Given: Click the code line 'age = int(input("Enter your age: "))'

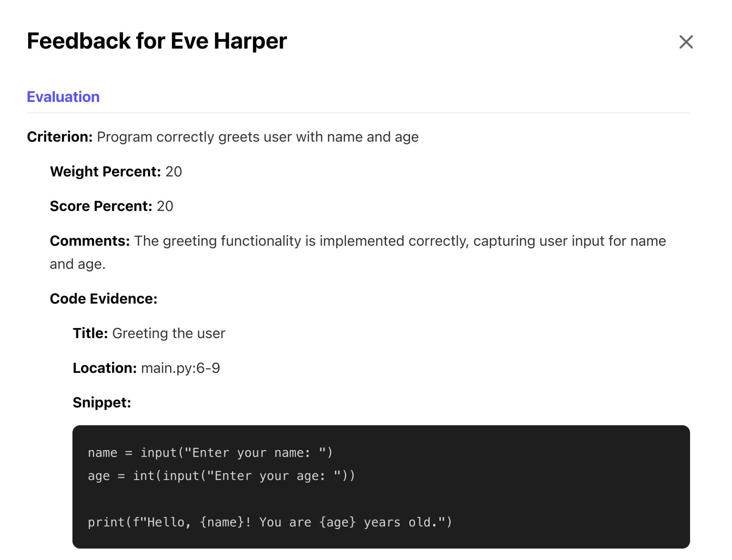Looking at the screenshot, I should 222,476.
